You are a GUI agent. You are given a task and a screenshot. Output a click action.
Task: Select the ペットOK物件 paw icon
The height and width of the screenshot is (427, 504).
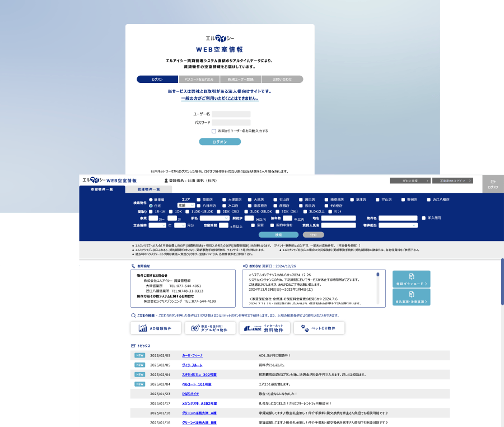tap(305, 328)
